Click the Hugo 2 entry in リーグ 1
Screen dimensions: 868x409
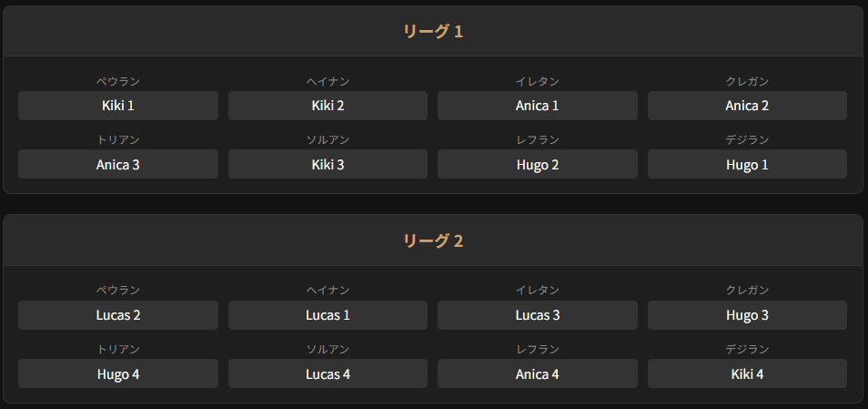click(x=537, y=165)
